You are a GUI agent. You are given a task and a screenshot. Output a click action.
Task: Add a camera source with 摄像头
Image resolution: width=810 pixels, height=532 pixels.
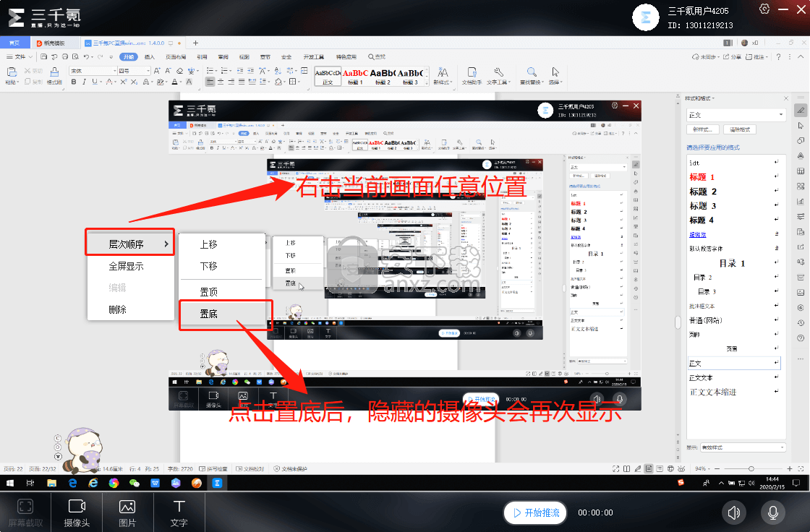[77, 512]
